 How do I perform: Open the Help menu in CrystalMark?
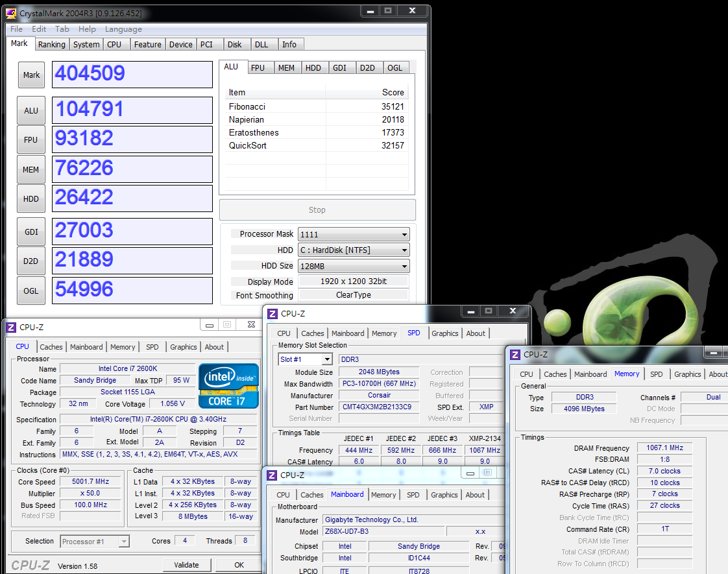pos(88,29)
